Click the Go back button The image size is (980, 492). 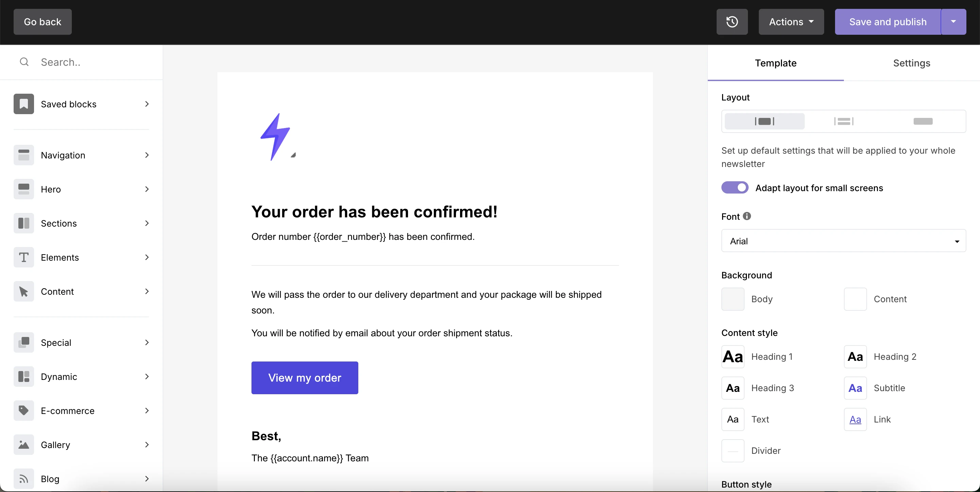pos(43,22)
